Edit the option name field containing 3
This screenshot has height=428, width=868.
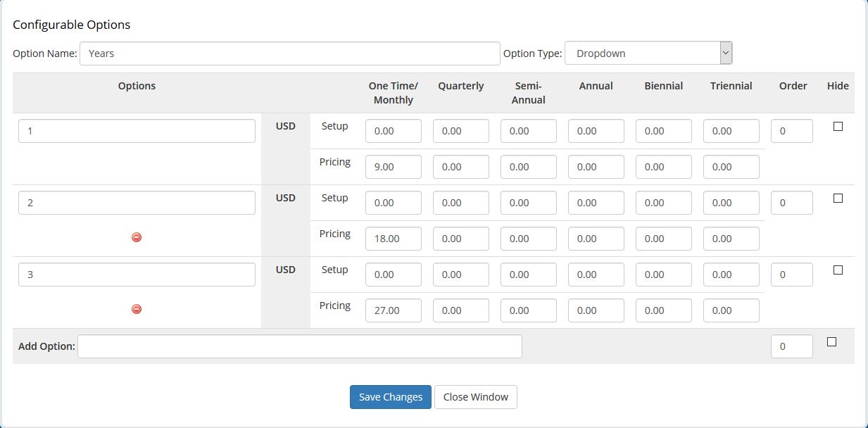coord(137,275)
